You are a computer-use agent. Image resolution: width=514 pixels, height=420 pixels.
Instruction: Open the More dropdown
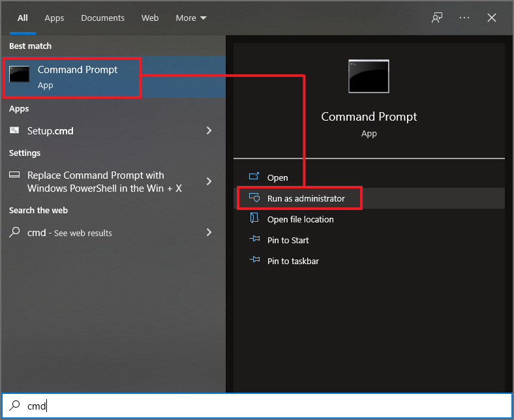[190, 18]
